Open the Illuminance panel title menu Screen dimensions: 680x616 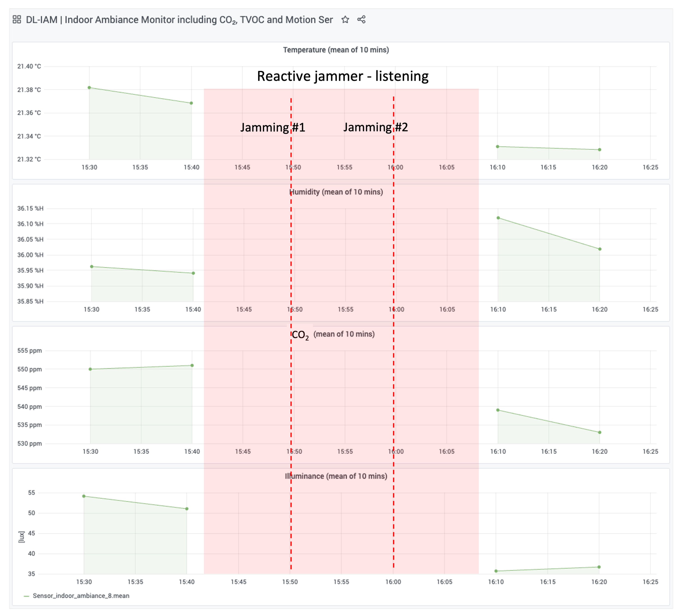click(x=336, y=476)
